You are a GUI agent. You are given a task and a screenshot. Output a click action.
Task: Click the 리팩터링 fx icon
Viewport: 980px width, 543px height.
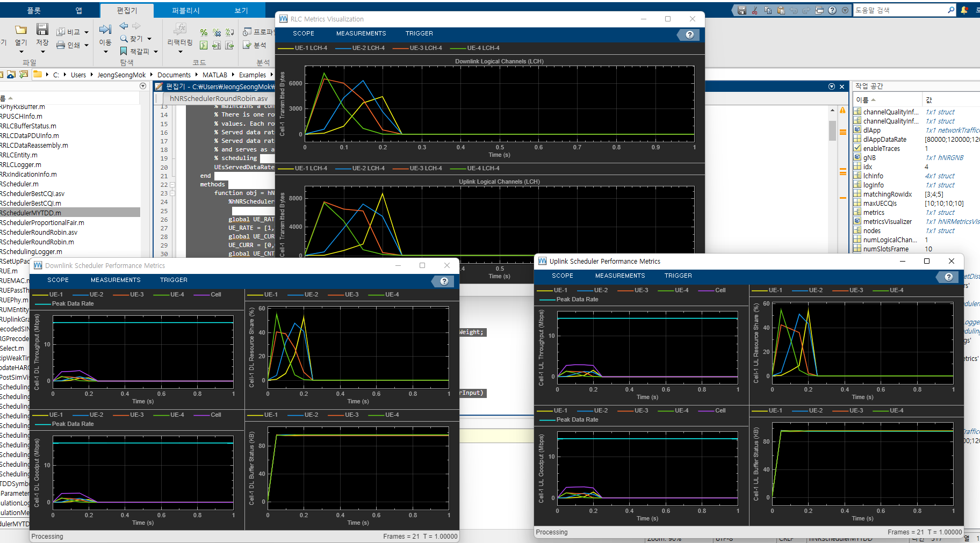180,29
